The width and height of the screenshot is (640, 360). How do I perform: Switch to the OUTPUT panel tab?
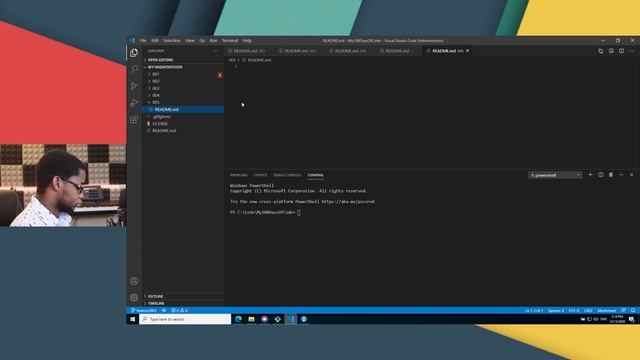tap(260, 175)
